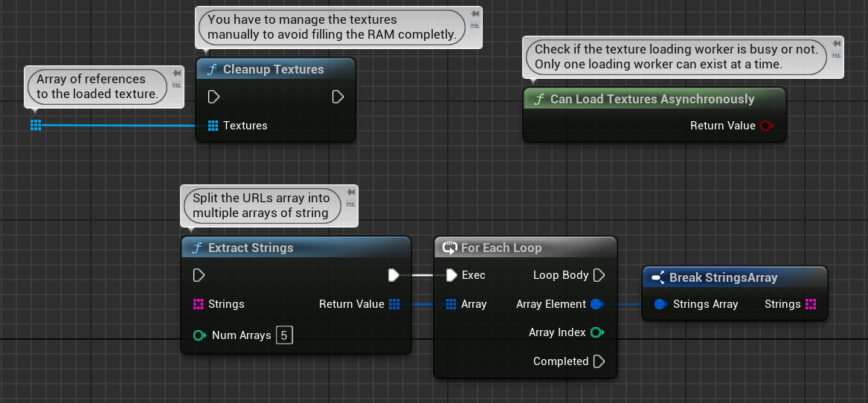Select the Strings array input pin on Extract Strings
Screen dimensions: 868x403
(198, 304)
